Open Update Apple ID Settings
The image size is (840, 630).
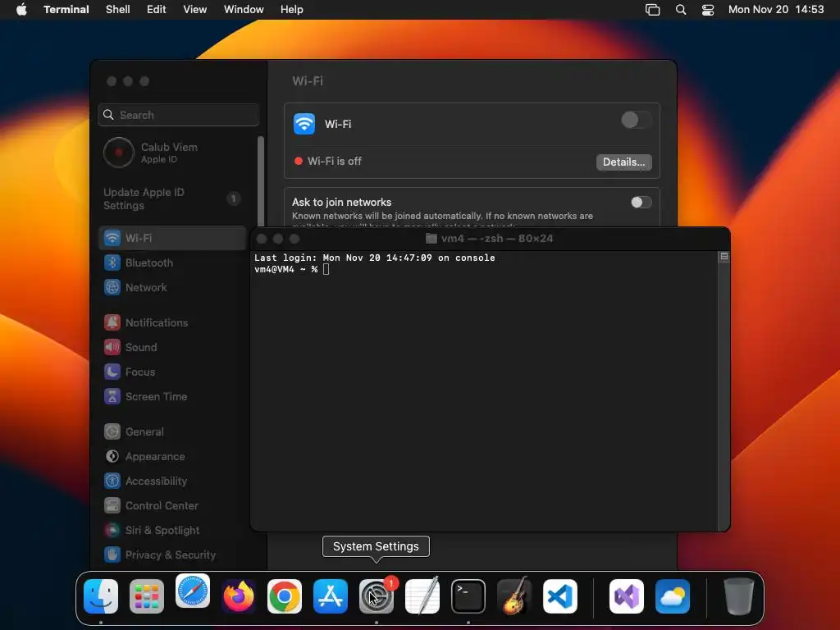click(x=172, y=199)
